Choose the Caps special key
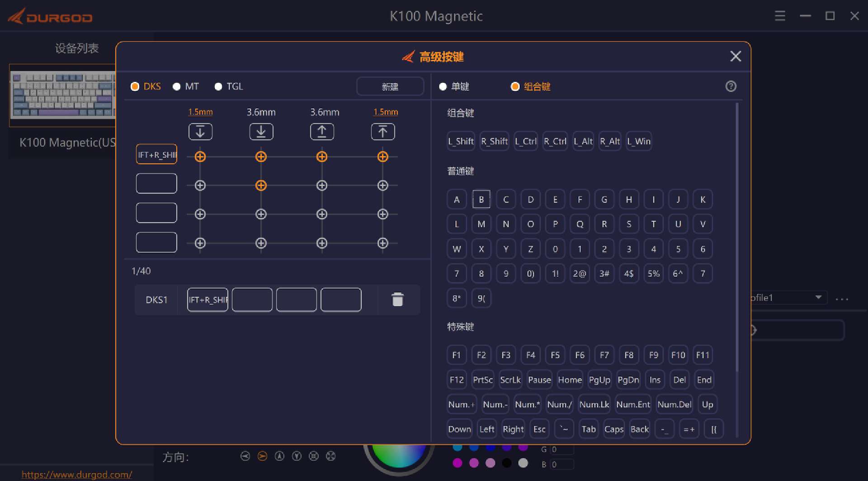868x481 pixels. coord(614,429)
